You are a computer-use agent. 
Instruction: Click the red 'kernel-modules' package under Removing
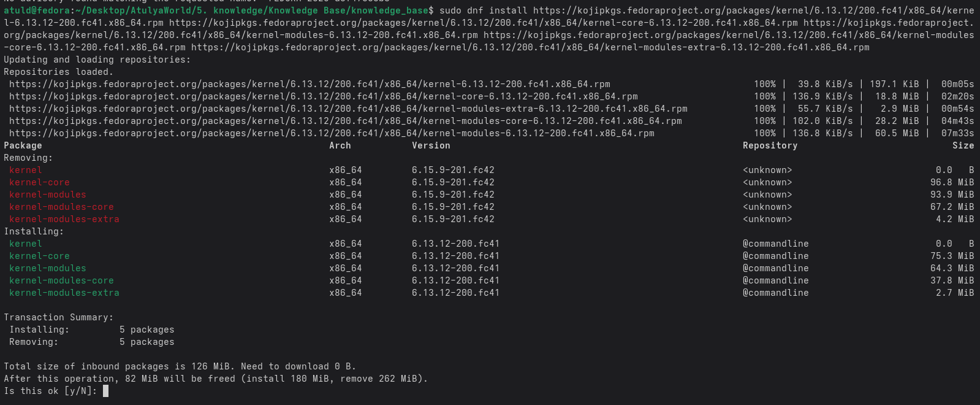(x=48, y=195)
